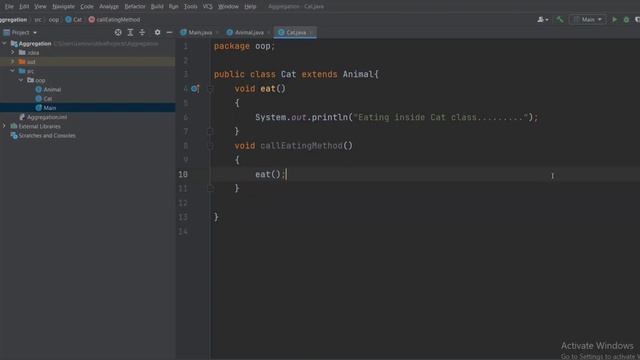Open the Run menu

[x=173, y=7]
